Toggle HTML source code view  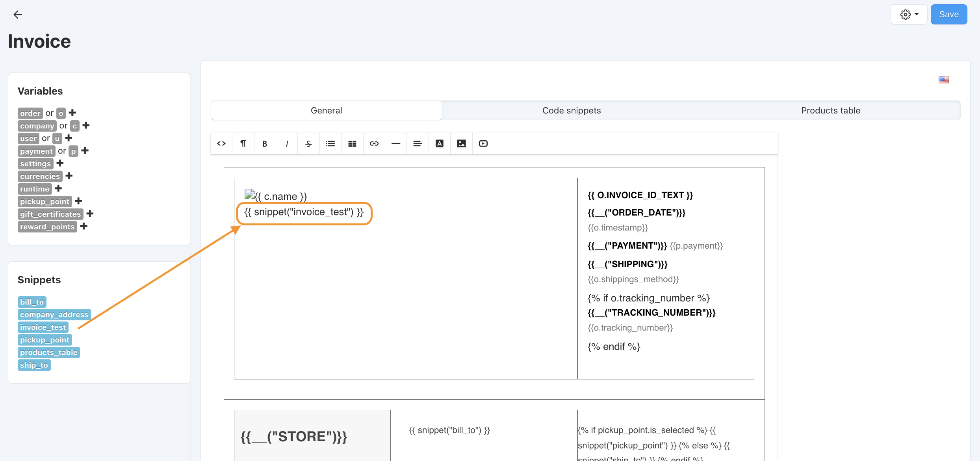(221, 143)
